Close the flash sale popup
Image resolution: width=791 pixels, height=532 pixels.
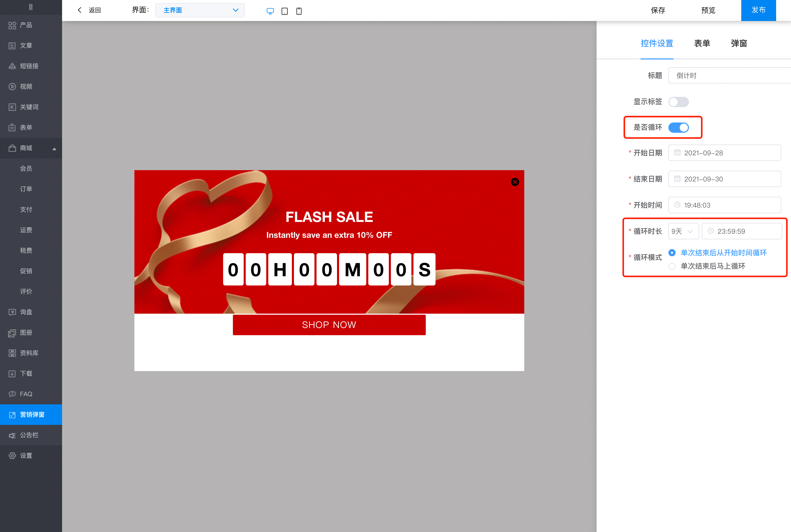pos(515,182)
